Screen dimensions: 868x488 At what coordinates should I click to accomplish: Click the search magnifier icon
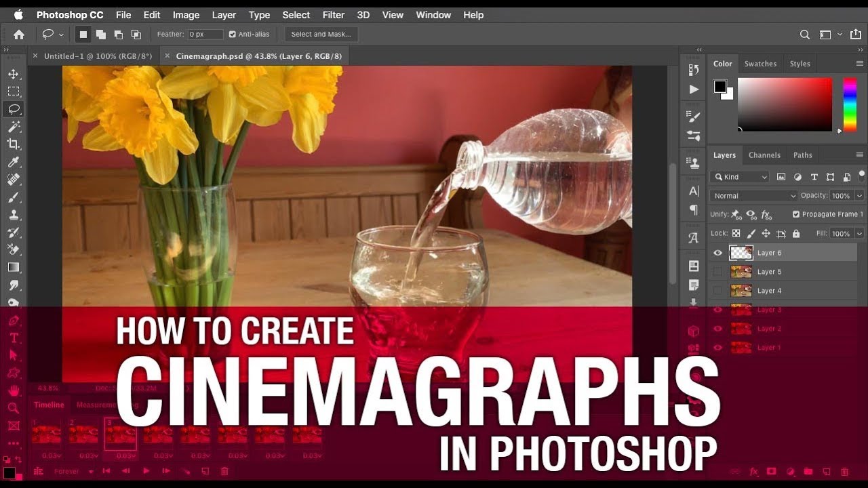click(x=805, y=35)
